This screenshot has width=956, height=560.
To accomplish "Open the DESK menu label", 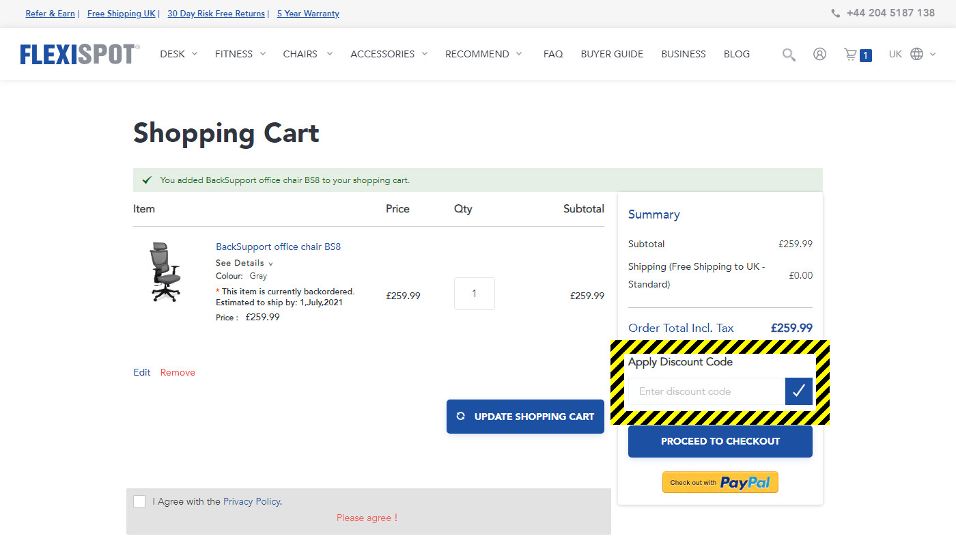I will [x=173, y=54].
